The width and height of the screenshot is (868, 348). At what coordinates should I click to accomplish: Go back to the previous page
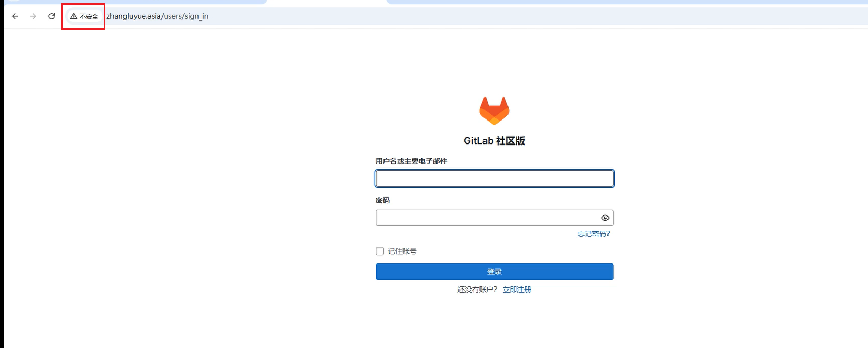pyautogui.click(x=15, y=16)
